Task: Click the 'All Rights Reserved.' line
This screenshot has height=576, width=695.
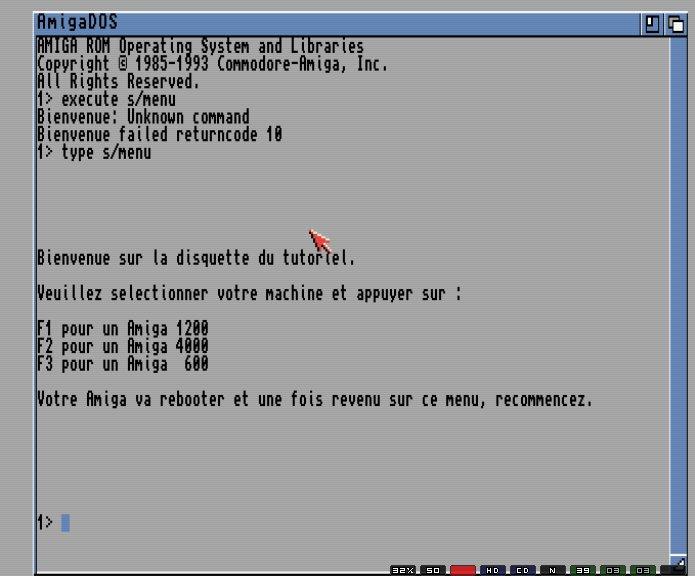Action: (x=118, y=82)
